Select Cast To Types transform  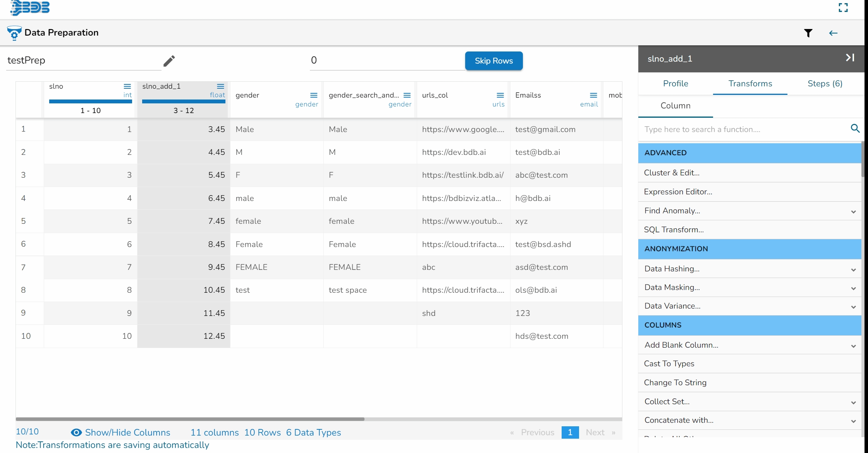pyautogui.click(x=669, y=364)
